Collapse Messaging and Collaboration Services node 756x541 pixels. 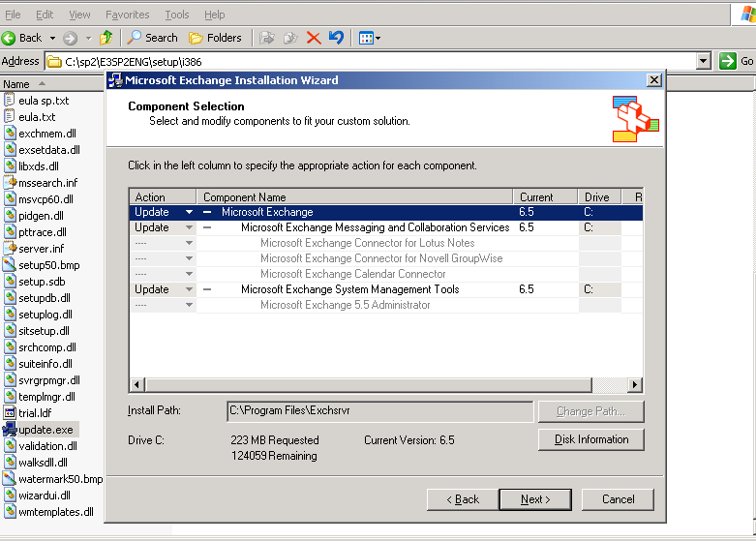click(207, 227)
